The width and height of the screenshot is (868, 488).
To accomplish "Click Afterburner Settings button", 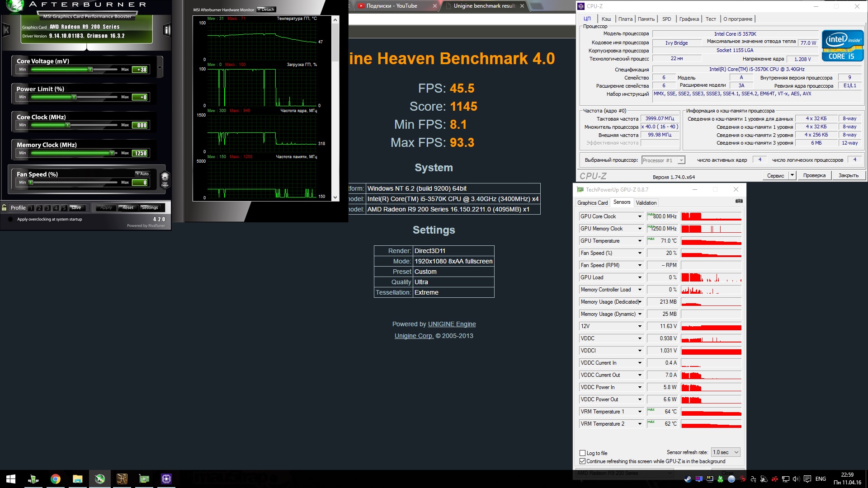I will click(x=150, y=208).
